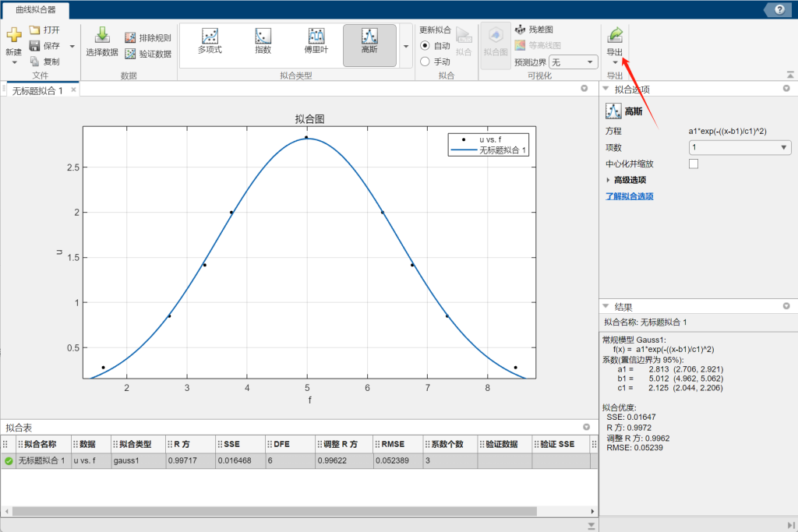798x532 pixels.
Task: Click the 曲线拟合器 ribbon tab
Action: click(x=37, y=11)
